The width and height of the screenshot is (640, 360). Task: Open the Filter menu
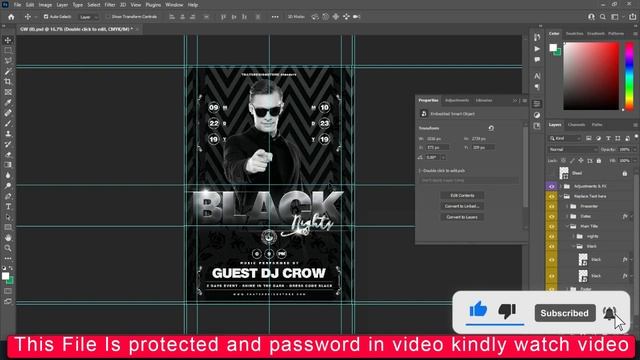110,5
